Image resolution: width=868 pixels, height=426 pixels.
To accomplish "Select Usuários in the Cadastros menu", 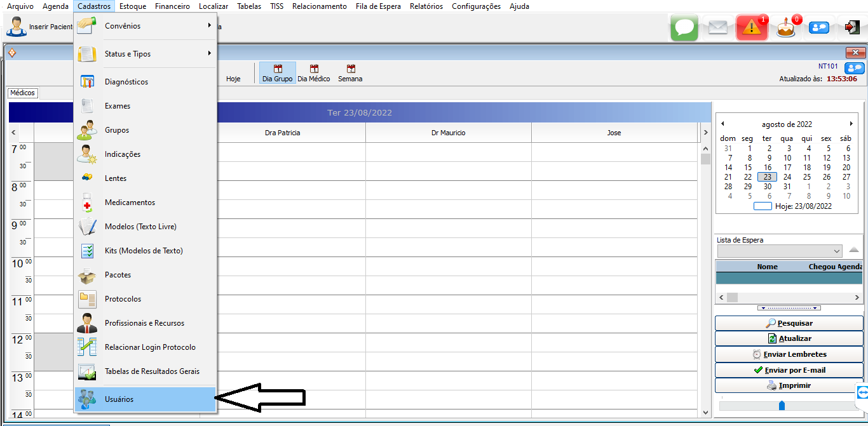I will point(119,399).
